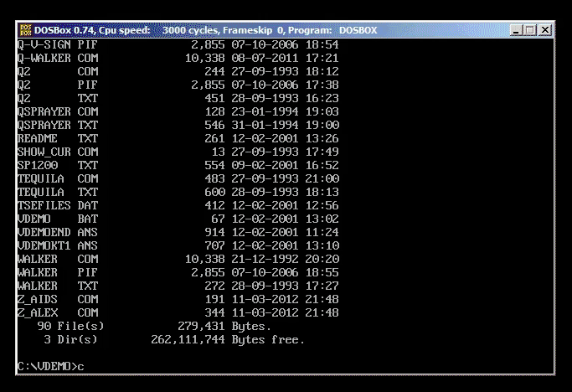572x392 pixels.
Task: Select the Q-V-SIGN PIF file name
Action: (x=57, y=44)
